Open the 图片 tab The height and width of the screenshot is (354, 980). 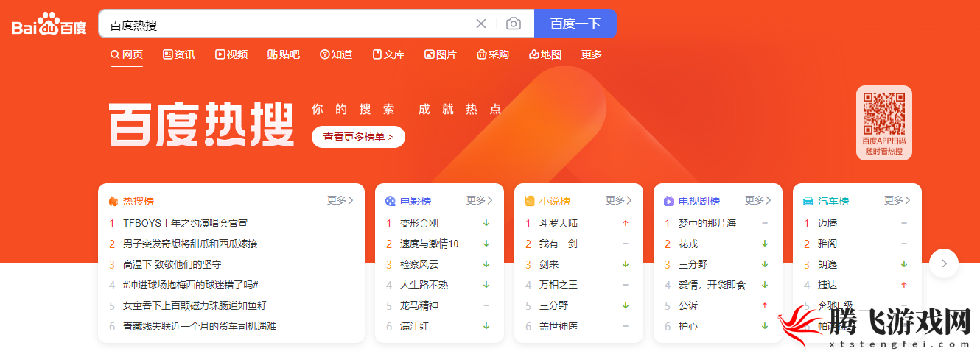[x=441, y=54]
